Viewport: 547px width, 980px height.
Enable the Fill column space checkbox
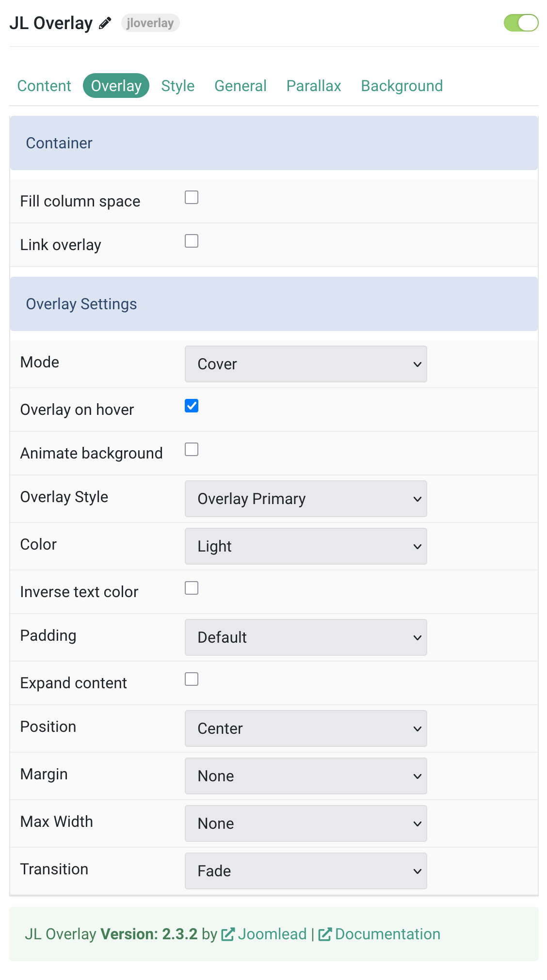coord(192,197)
